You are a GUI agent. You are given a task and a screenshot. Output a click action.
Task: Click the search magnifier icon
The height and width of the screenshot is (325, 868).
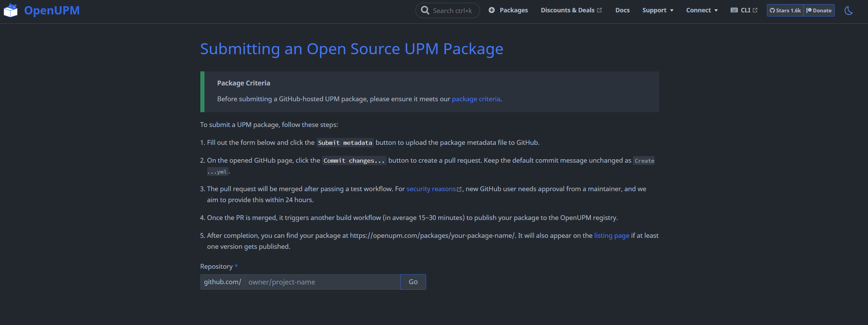(425, 10)
